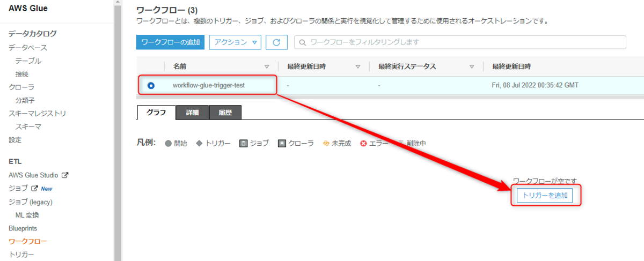This screenshot has width=644, height=261.
Task: Click the search magnifier icon in filter box
Action: [303, 42]
